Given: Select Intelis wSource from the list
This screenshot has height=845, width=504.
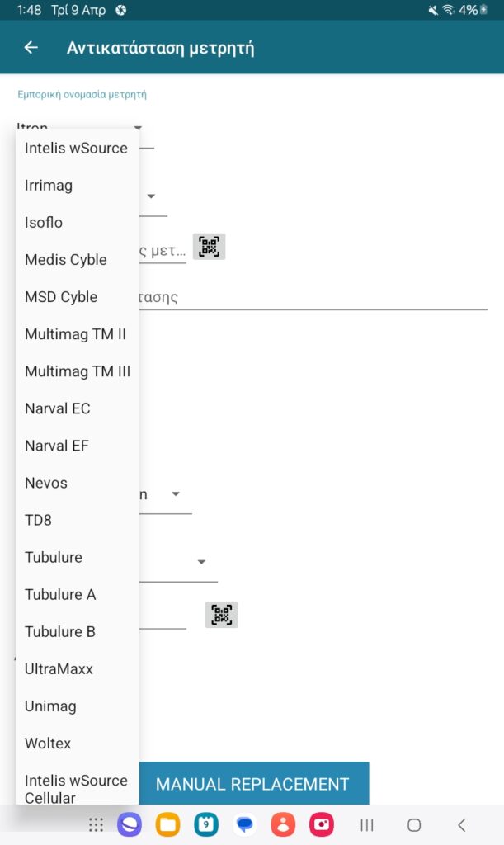Looking at the screenshot, I should coord(76,149).
